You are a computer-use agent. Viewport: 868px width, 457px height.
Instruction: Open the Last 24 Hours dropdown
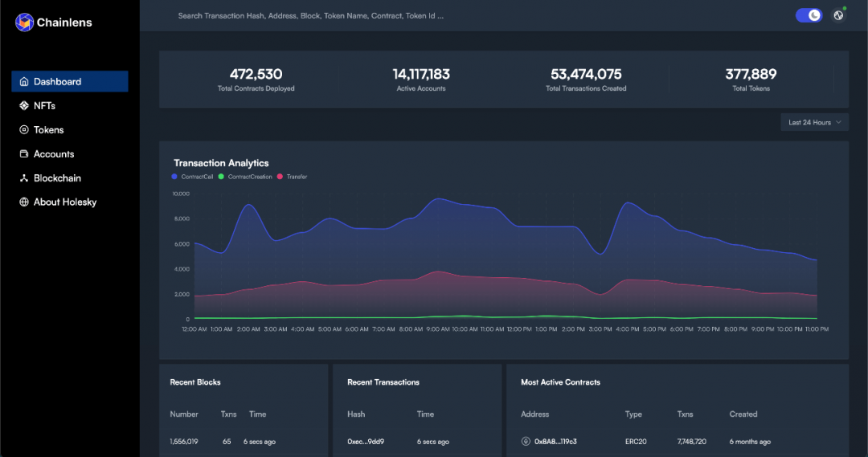click(814, 122)
